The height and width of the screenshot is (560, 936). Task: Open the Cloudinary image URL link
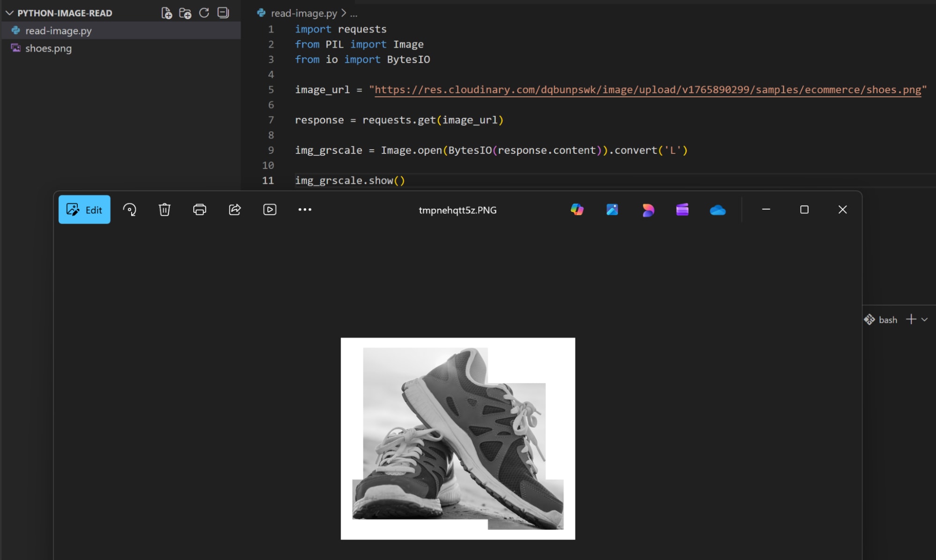point(647,90)
